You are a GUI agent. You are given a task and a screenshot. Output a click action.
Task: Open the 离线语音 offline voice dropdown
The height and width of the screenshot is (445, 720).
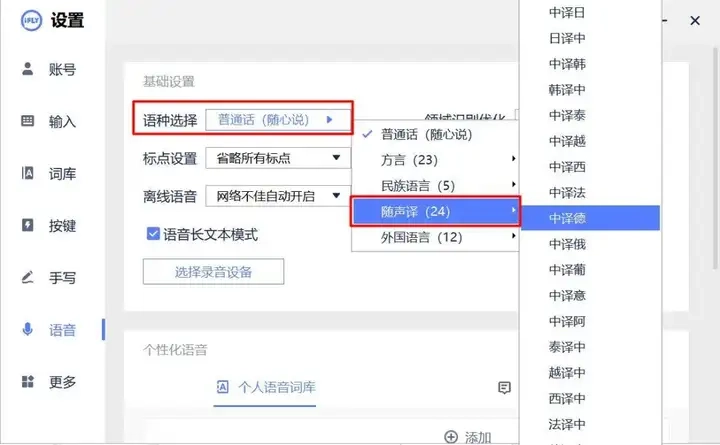[x=277, y=196]
